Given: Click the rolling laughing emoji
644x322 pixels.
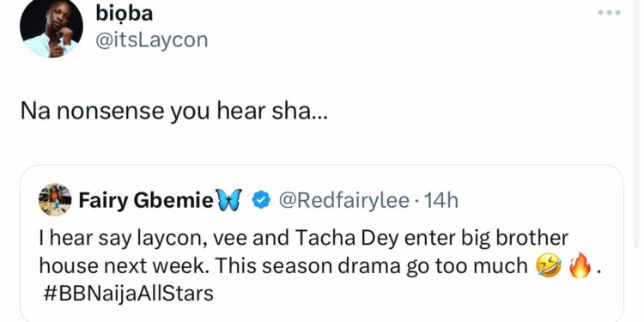Looking at the screenshot, I should [x=549, y=266].
